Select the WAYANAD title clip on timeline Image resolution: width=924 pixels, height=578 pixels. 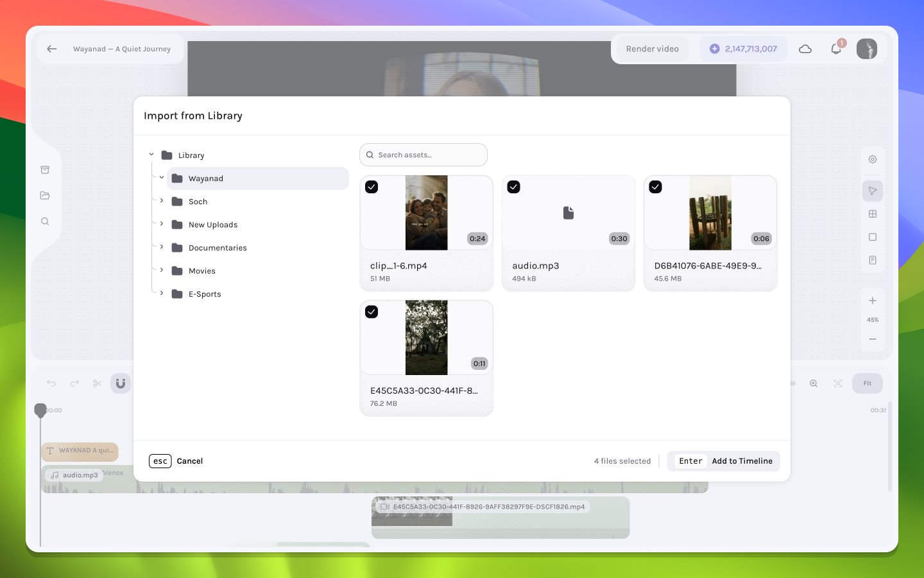pos(80,451)
